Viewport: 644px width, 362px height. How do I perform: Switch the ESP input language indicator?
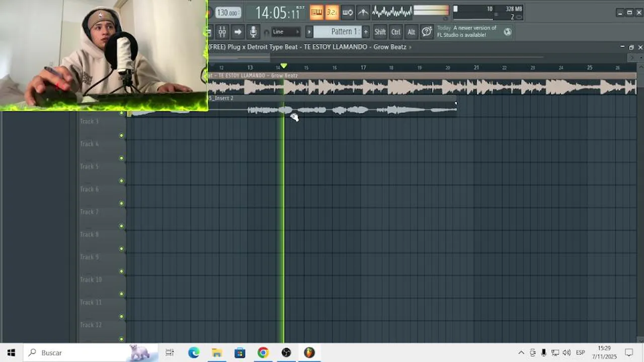click(580, 353)
